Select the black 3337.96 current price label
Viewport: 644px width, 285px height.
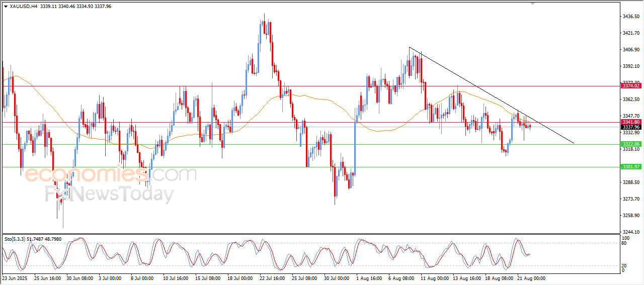click(x=631, y=128)
